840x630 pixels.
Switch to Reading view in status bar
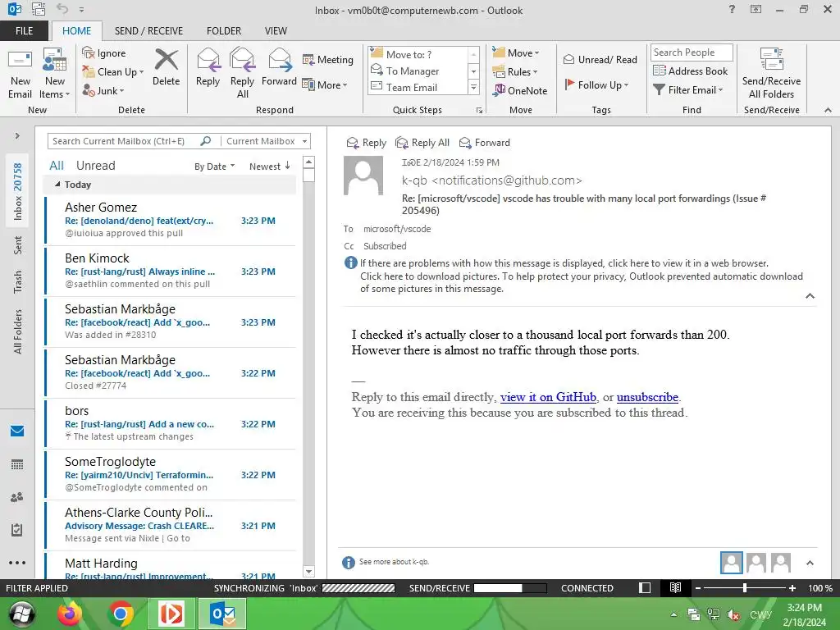point(675,588)
